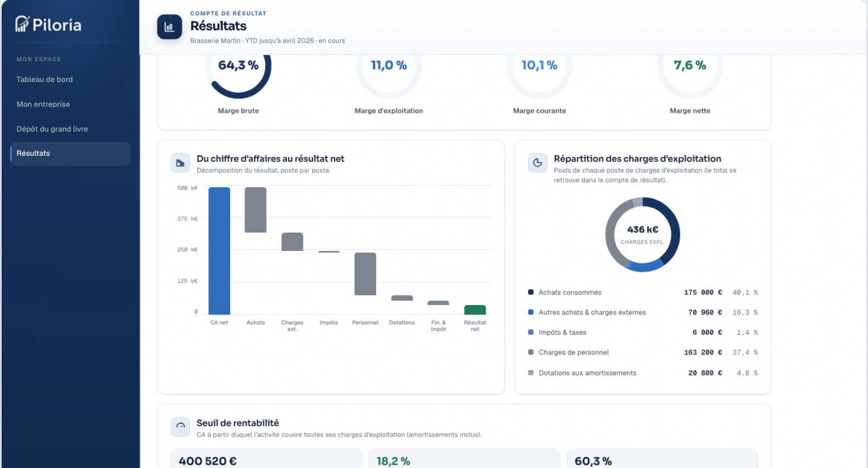The width and height of the screenshot is (868, 468).
Task: Click the "70 960 €" amount in the legend
Action: [705, 312]
